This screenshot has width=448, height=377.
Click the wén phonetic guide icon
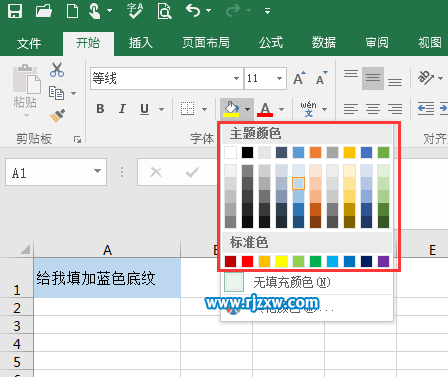click(309, 109)
